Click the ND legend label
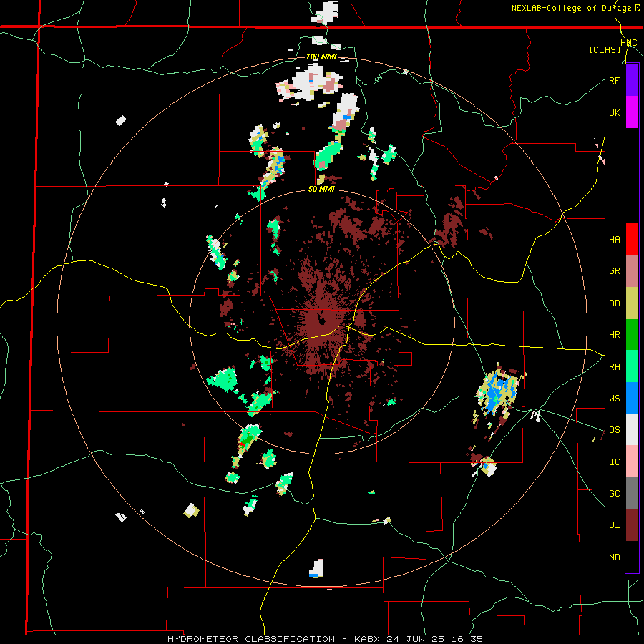Image resolution: width=644 pixels, height=644 pixels. [x=614, y=557]
